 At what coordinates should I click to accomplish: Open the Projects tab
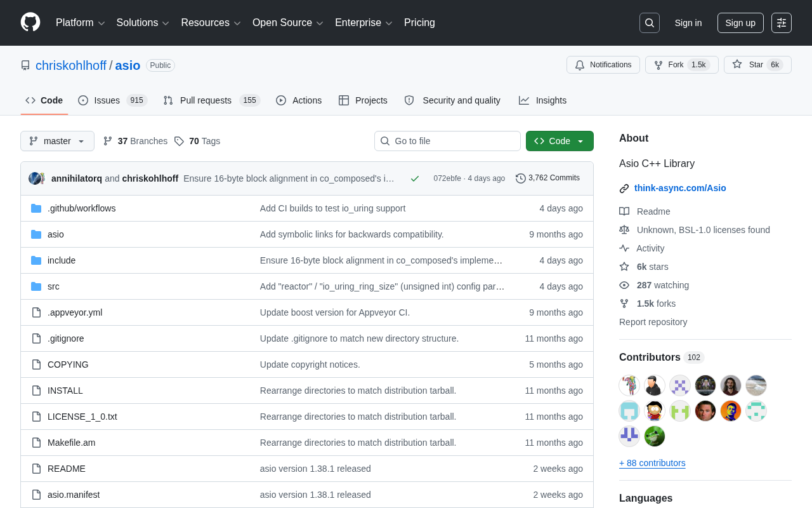coord(363,100)
